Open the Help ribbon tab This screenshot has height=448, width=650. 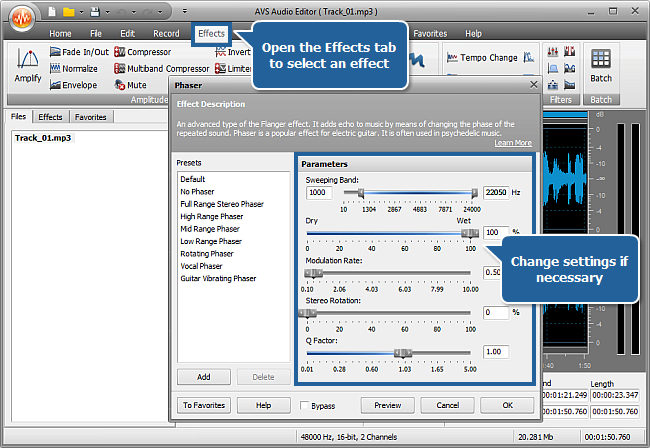point(473,34)
